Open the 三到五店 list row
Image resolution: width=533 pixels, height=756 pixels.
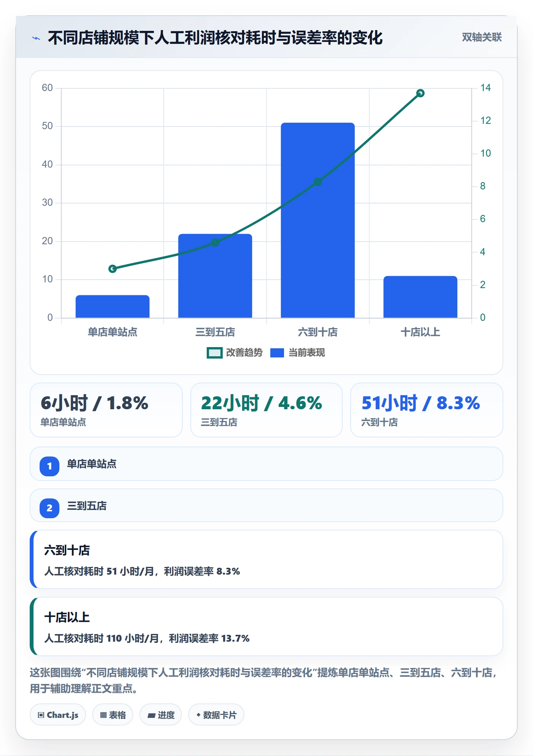pos(266,506)
